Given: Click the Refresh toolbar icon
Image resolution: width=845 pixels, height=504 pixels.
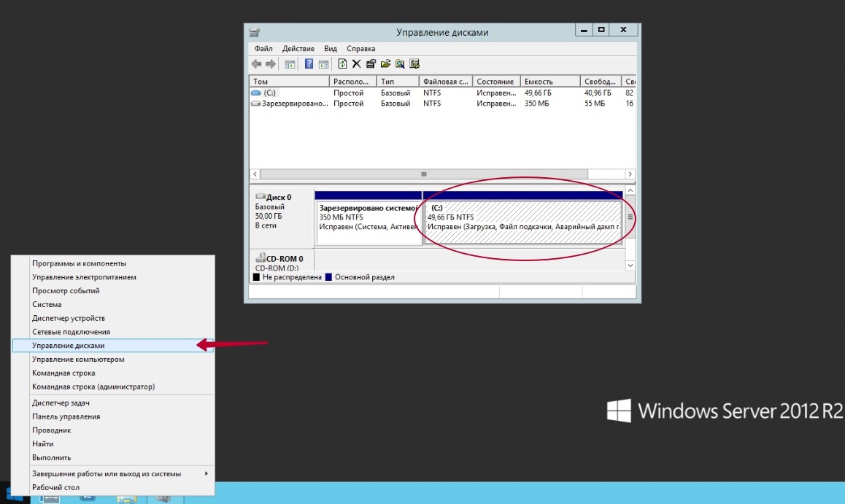Looking at the screenshot, I should pyautogui.click(x=342, y=64).
